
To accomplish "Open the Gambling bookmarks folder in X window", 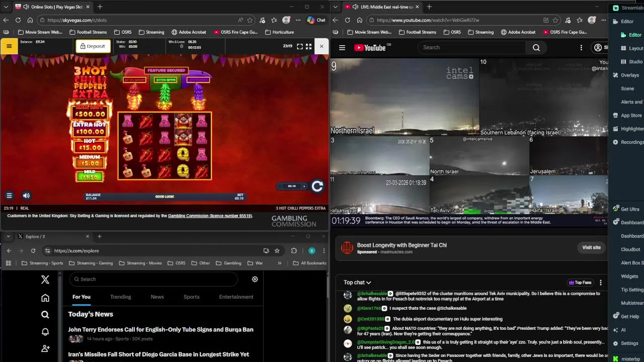I will tap(228, 263).
